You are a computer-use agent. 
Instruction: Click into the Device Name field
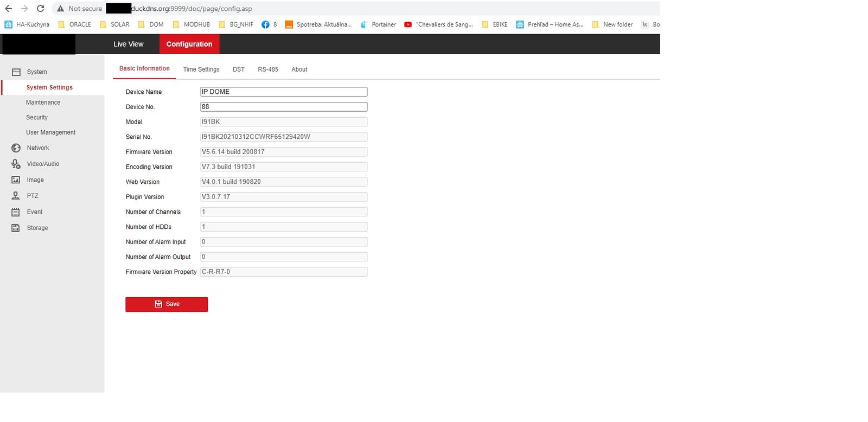(x=284, y=92)
